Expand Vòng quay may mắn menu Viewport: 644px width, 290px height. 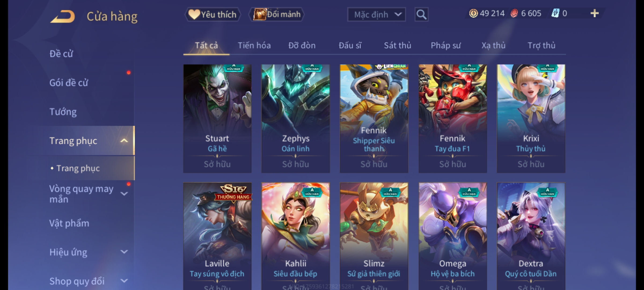(x=124, y=194)
